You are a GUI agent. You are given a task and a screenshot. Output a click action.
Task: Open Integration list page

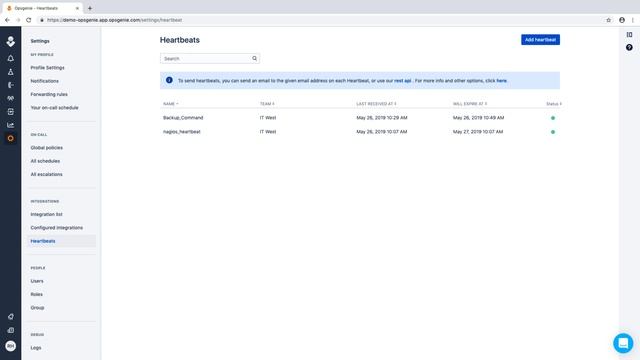[47, 214]
